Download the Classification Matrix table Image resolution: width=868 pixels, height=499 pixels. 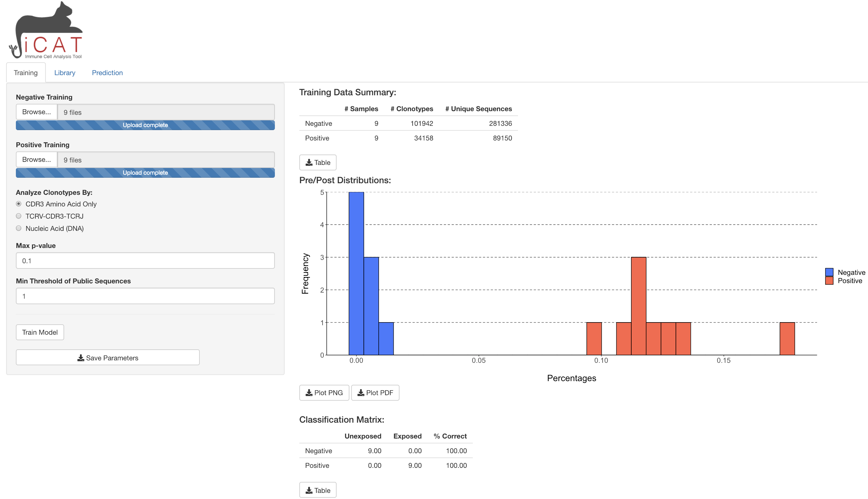point(318,490)
